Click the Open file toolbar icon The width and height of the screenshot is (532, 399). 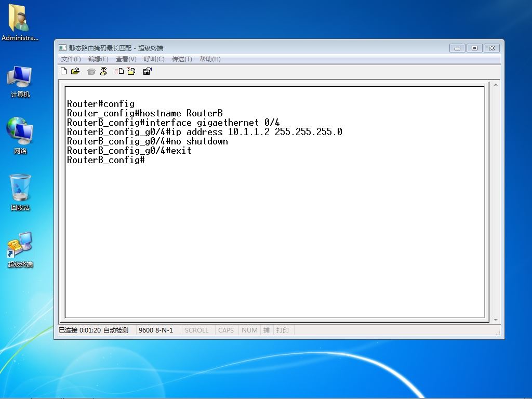click(x=75, y=71)
